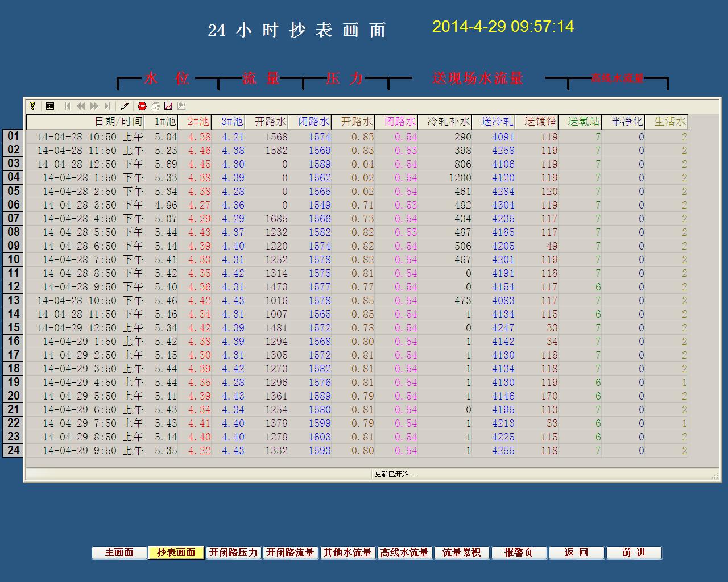Open the trend chart icon
Viewport: 728px width, 582px height.
(168, 106)
